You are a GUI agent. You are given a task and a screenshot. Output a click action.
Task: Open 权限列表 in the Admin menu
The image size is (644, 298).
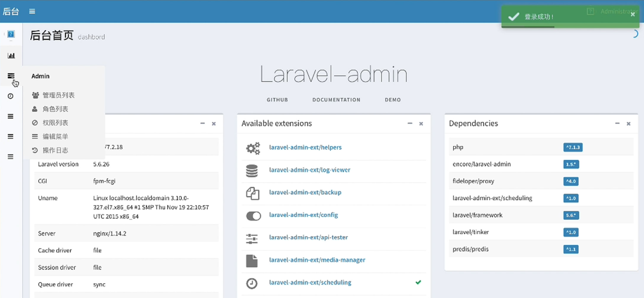pos(50,123)
